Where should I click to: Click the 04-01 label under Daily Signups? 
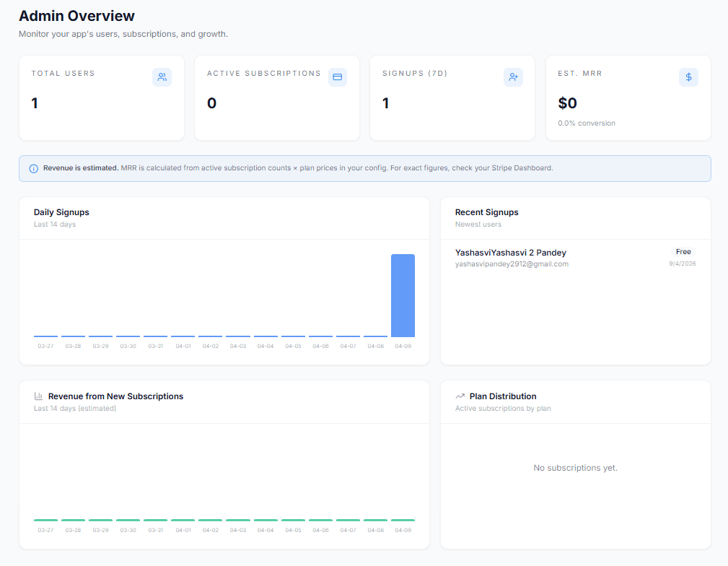(183, 347)
